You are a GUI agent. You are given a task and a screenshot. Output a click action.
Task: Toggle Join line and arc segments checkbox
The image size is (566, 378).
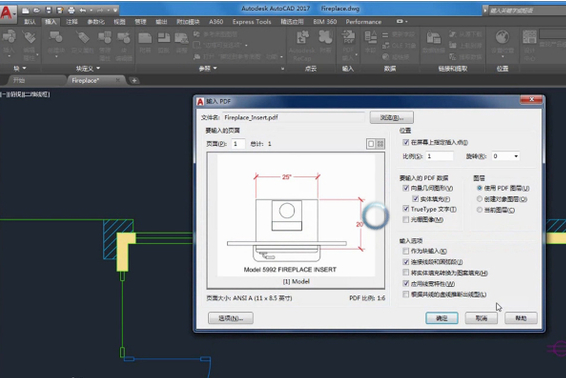[x=406, y=262]
